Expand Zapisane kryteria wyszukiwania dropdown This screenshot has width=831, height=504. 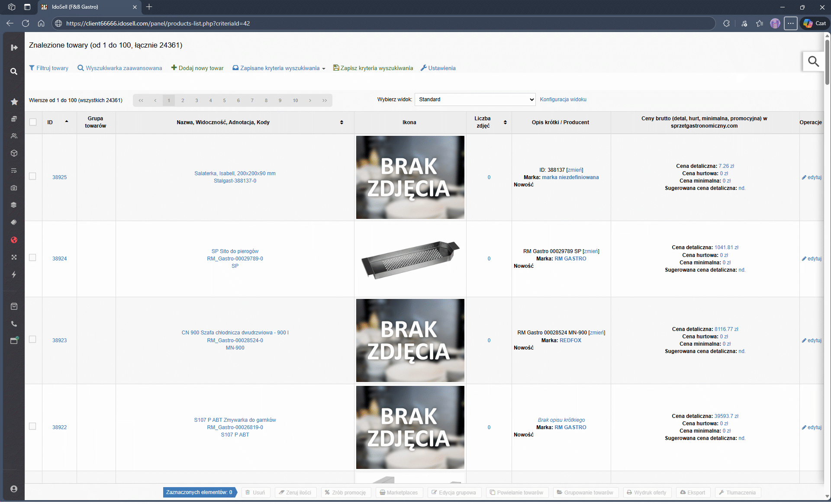coord(279,68)
